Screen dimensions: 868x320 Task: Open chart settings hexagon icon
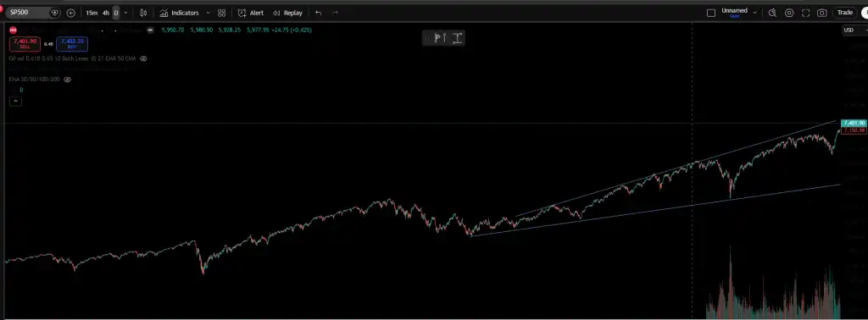[789, 13]
